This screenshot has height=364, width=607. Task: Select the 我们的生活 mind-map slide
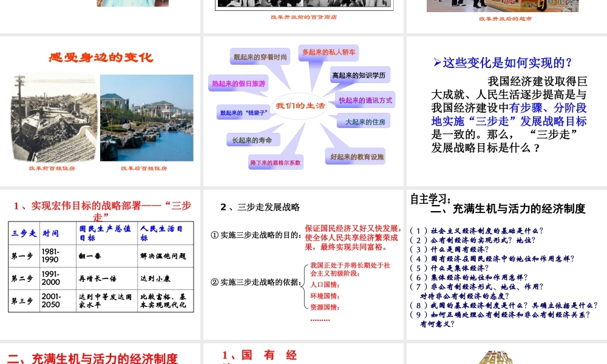(303, 111)
